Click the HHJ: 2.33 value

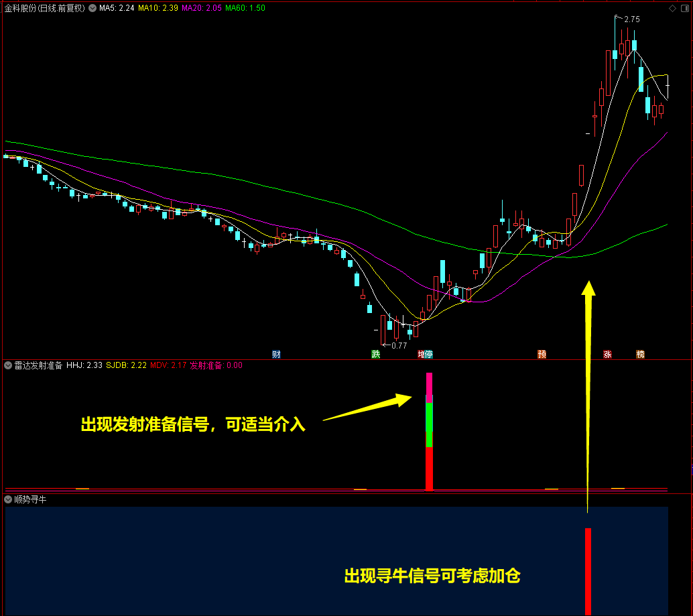(x=84, y=365)
